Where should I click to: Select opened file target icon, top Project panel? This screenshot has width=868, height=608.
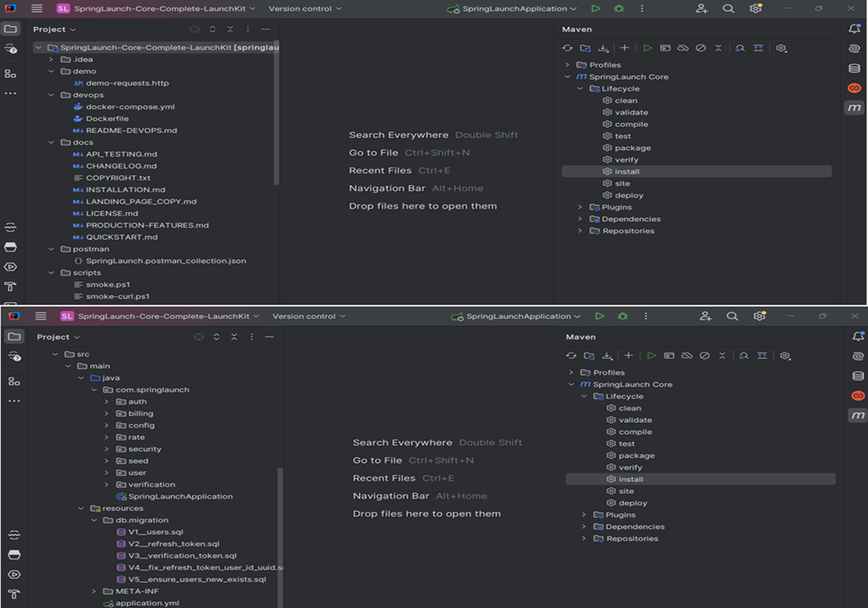coord(194,30)
